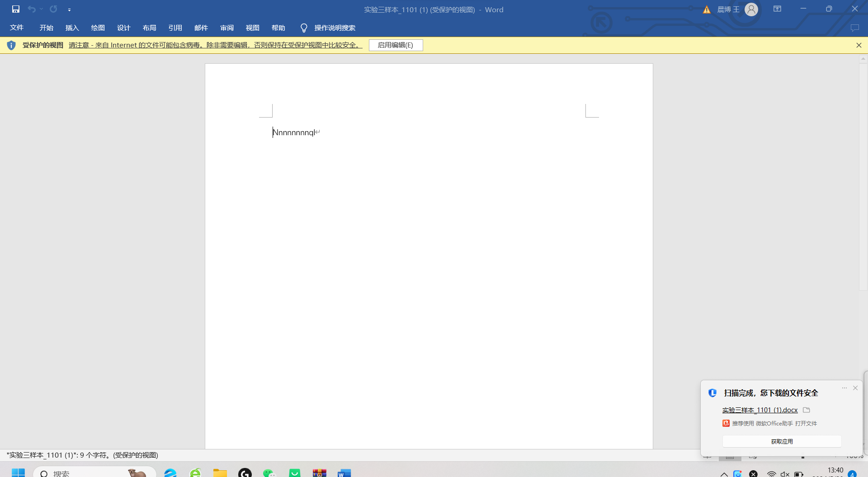Switch to the 开始 ribbon tab
This screenshot has width=868, height=477.
(x=47, y=28)
